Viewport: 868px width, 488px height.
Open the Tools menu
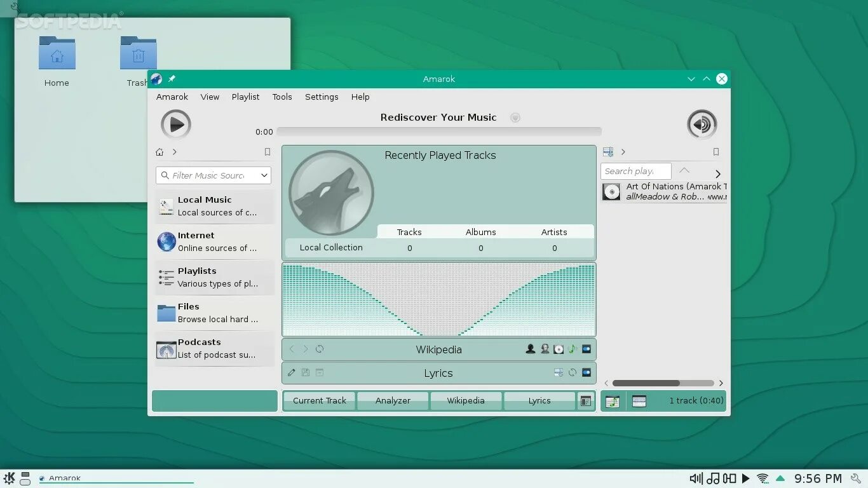(282, 97)
